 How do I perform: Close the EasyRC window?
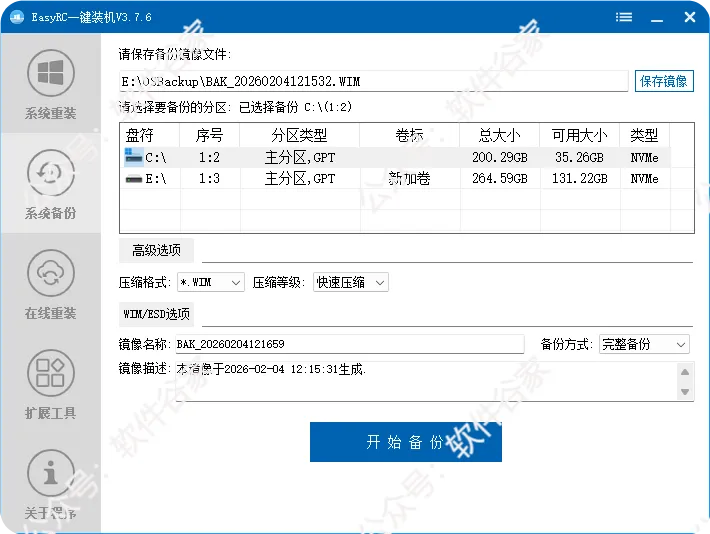[690, 17]
